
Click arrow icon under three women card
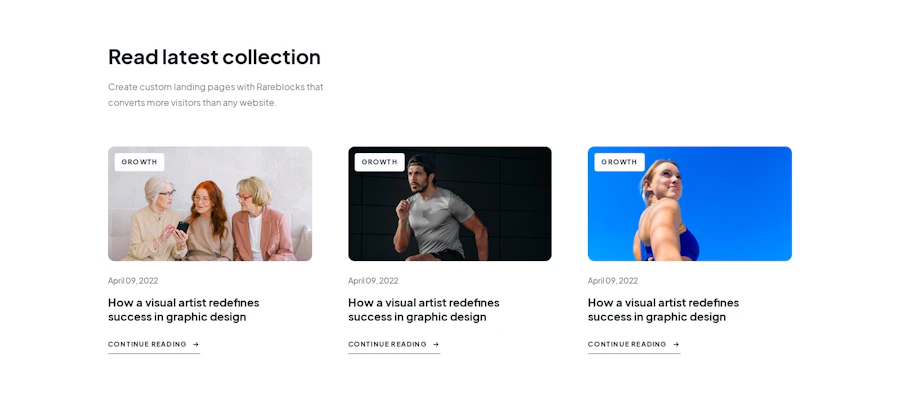196,344
